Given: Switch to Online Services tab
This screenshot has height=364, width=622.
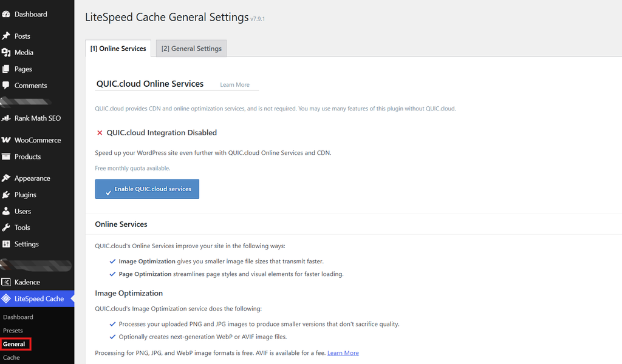Looking at the screenshot, I should tap(118, 49).
